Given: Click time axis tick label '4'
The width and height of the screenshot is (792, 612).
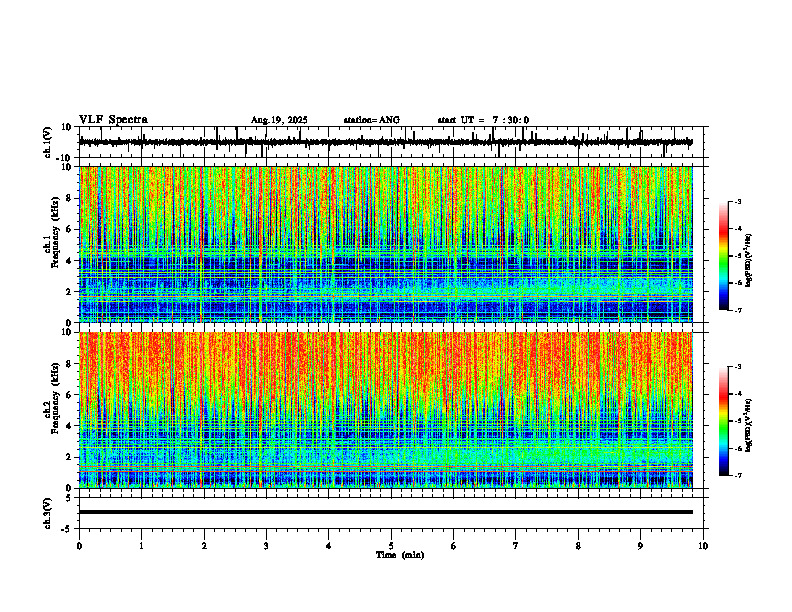Looking at the screenshot, I should click(x=328, y=546).
